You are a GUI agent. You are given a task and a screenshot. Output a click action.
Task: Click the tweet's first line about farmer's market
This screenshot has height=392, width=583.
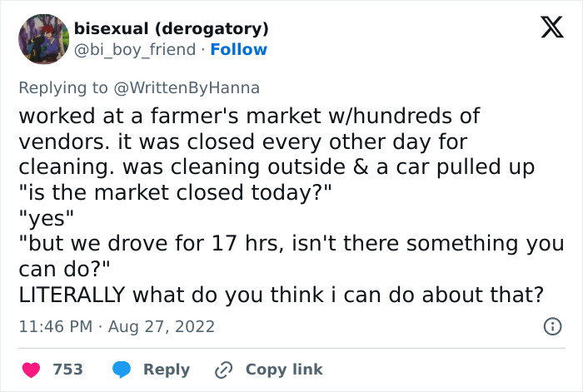tap(249, 116)
